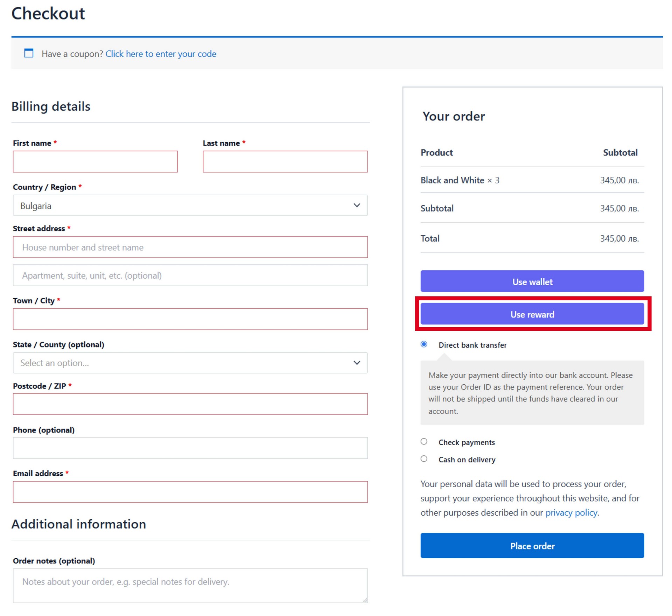Choose Cash on delivery payment
The image size is (672, 616).
(424, 459)
